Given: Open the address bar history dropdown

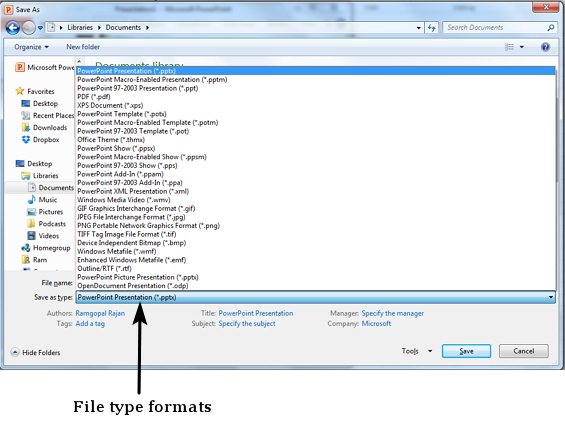Looking at the screenshot, I should coord(418,28).
